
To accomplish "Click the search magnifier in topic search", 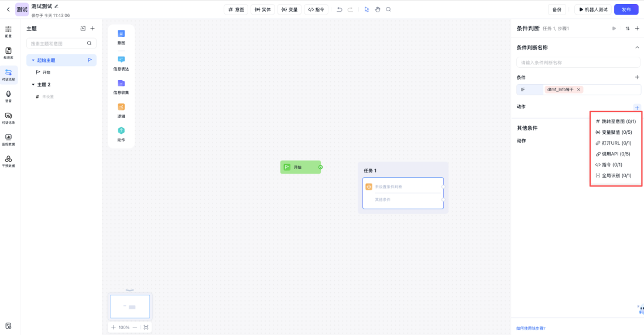I will (x=89, y=43).
